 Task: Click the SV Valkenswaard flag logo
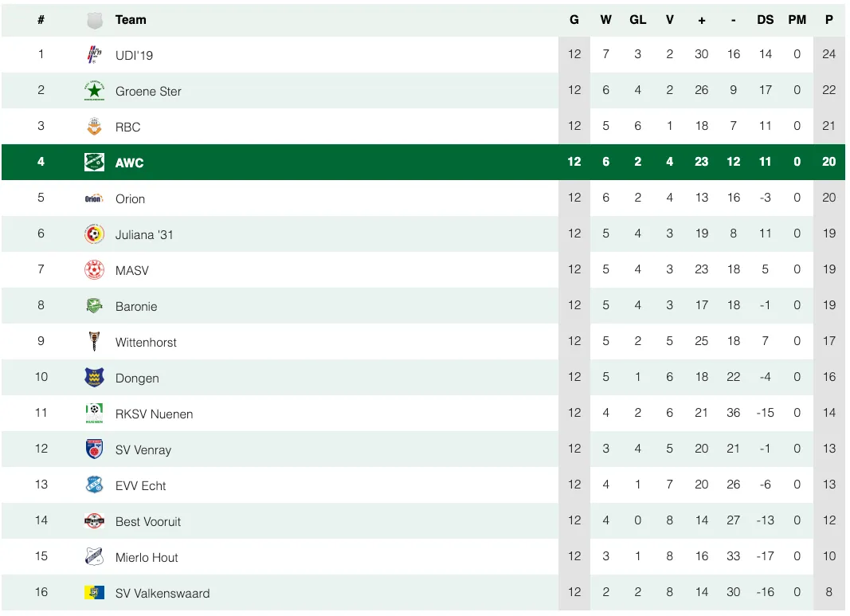[x=94, y=593]
